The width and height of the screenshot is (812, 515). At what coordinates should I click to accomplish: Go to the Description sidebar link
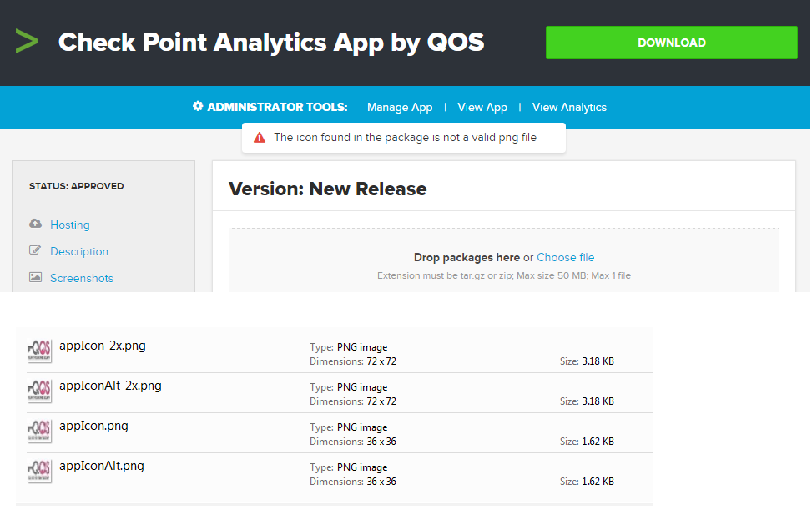coord(79,251)
